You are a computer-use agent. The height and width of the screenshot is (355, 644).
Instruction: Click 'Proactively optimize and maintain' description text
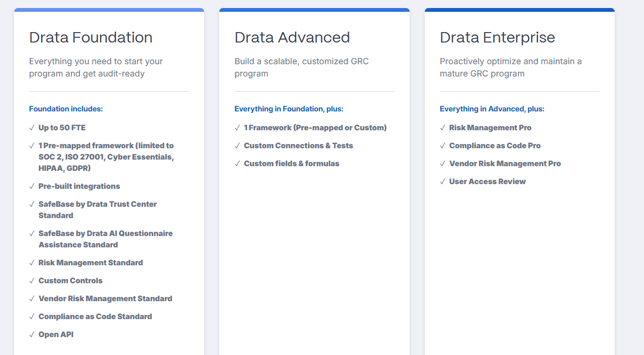tap(511, 68)
